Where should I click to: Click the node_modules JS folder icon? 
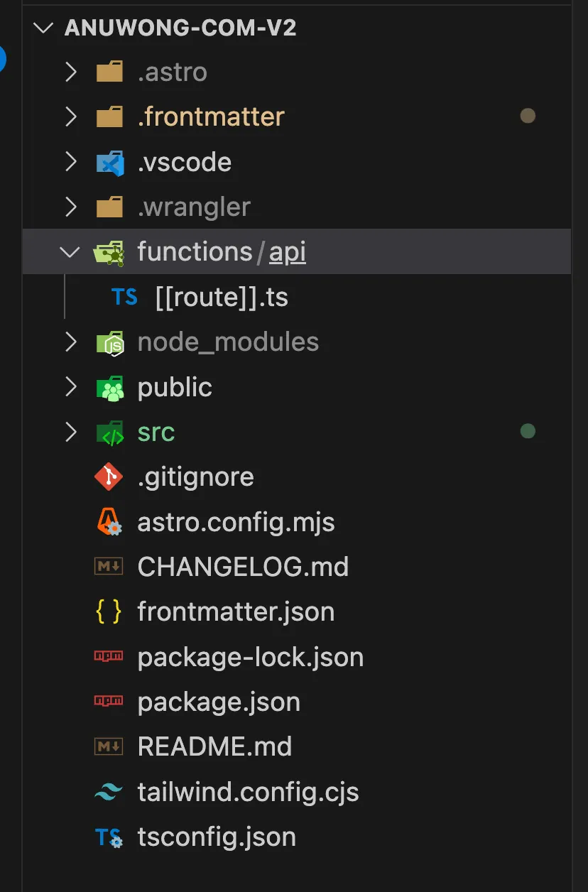[110, 343]
